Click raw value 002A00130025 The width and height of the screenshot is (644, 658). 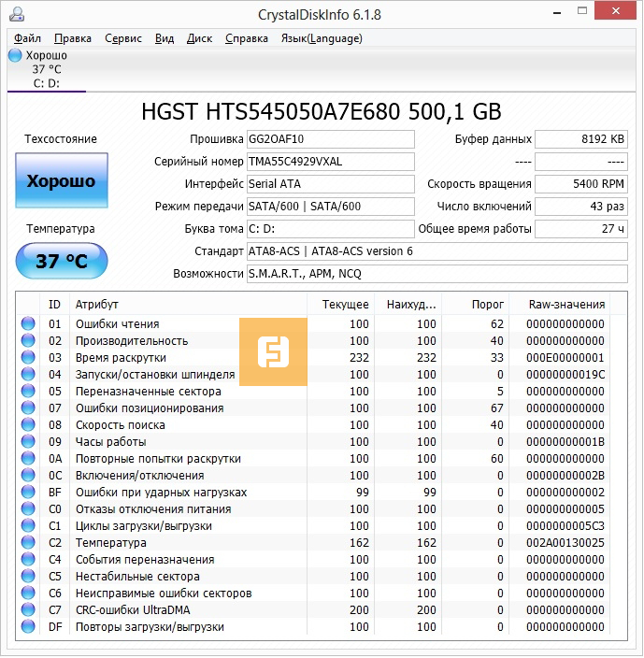click(x=565, y=543)
